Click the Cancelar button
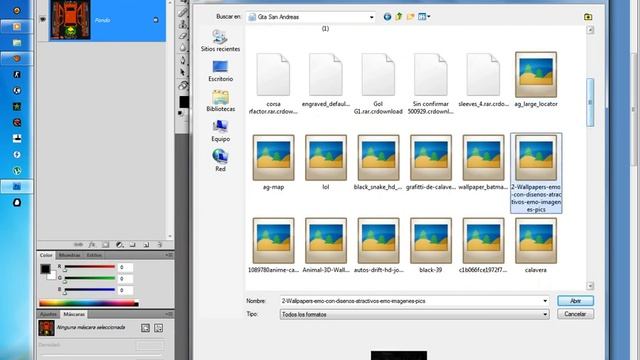This screenshot has width=640, height=360. [576, 314]
